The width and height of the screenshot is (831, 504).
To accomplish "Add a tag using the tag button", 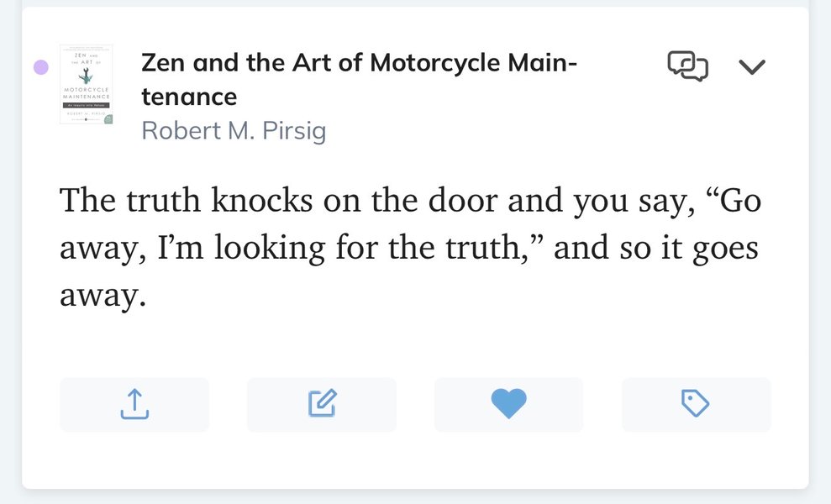I will point(695,404).
